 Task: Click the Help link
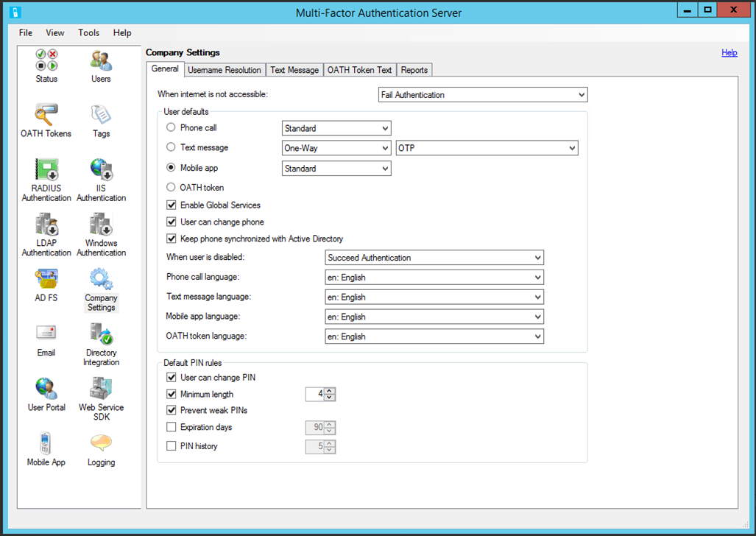(729, 52)
